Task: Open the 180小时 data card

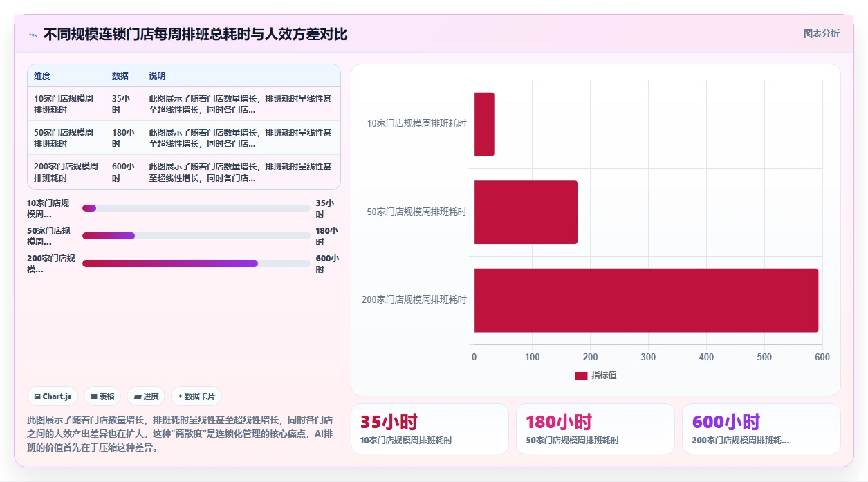Action: [x=595, y=429]
